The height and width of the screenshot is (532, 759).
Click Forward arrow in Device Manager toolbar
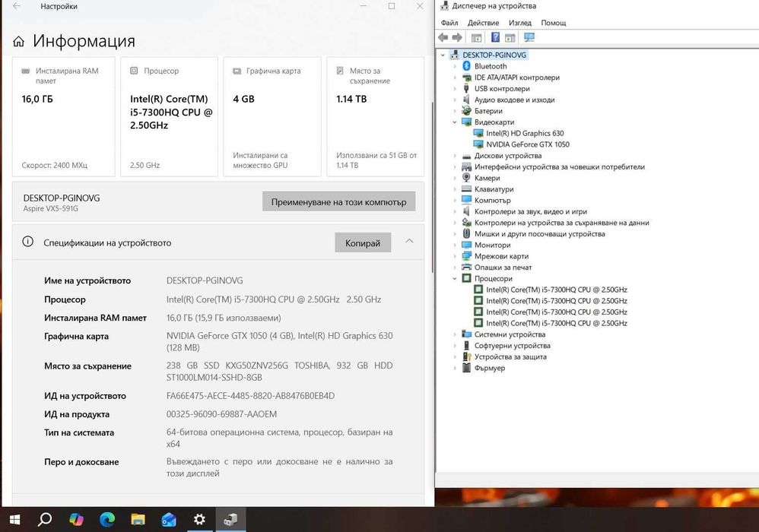click(x=457, y=38)
